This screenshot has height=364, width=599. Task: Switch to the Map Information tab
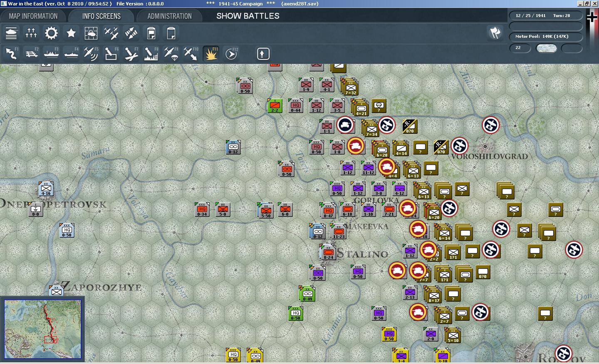click(33, 16)
